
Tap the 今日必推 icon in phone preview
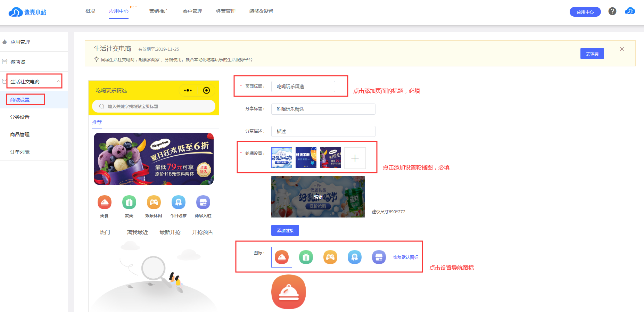[x=179, y=202]
